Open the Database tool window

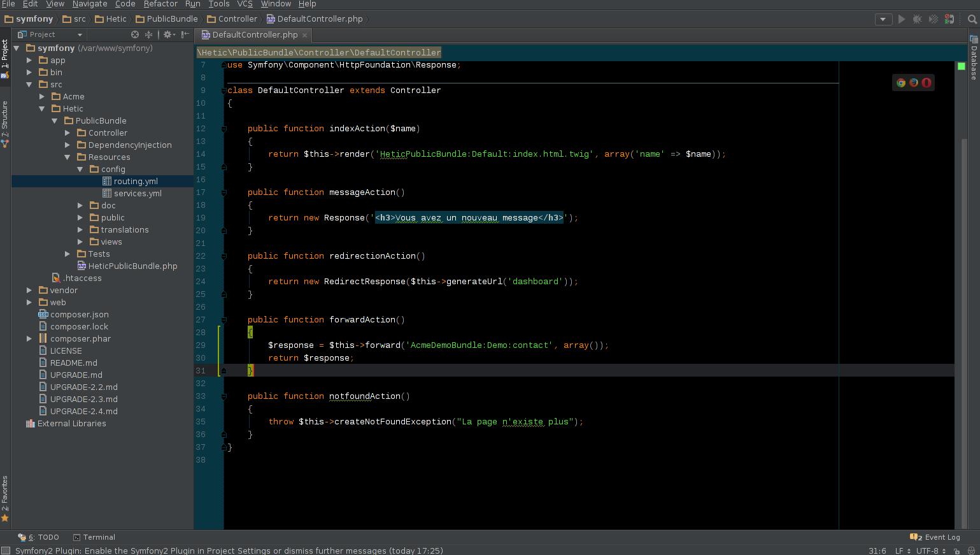tap(974, 57)
